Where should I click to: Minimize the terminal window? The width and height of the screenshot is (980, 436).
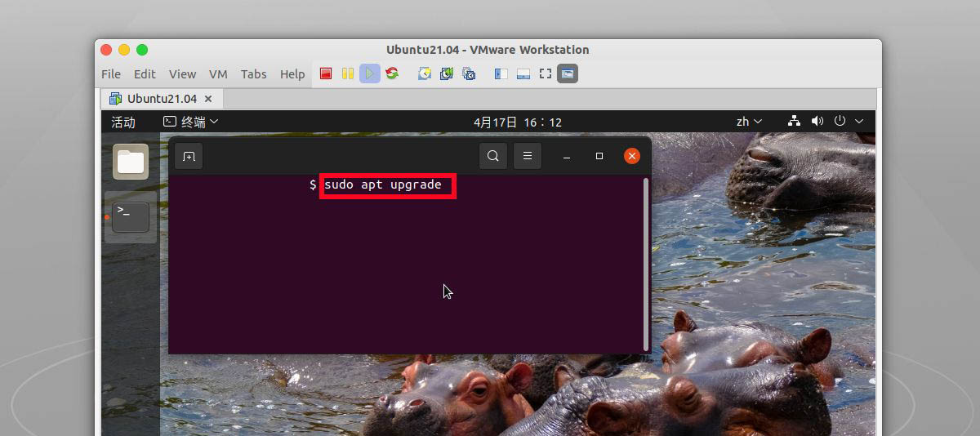[x=567, y=156]
